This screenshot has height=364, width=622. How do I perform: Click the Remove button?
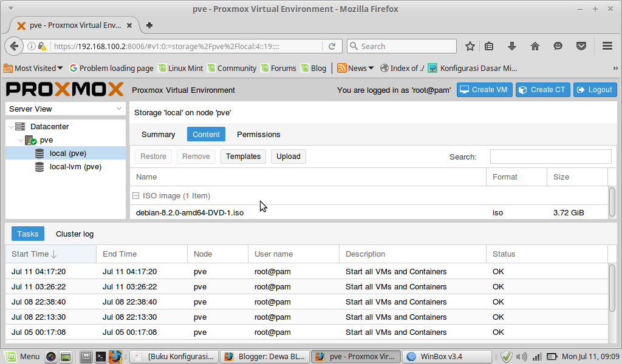(x=196, y=157)
